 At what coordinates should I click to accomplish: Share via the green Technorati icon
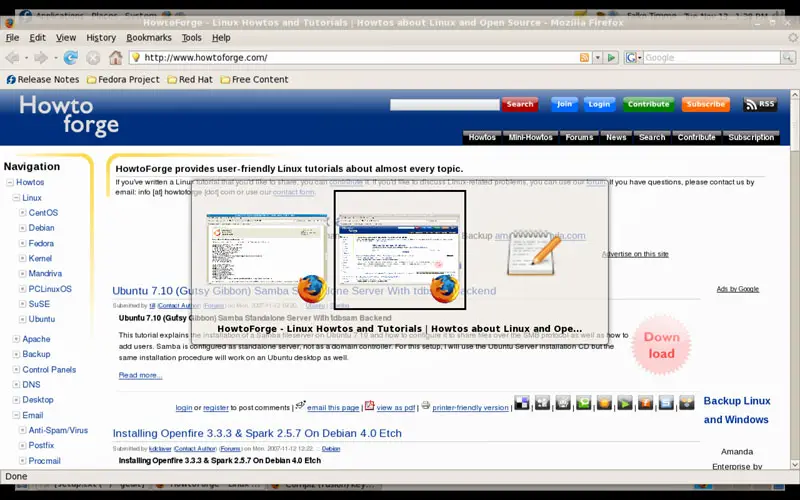(x=584, y=403)
